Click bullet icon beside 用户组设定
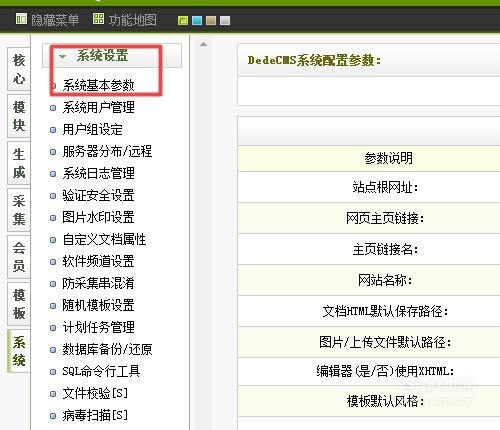 click(53, 130)
